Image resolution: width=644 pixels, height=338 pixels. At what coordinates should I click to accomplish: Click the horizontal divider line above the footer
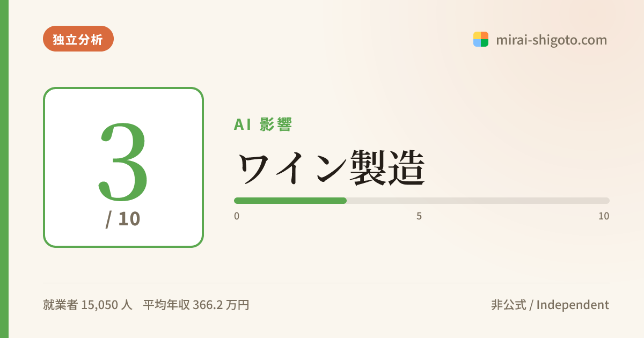[326, 283]
